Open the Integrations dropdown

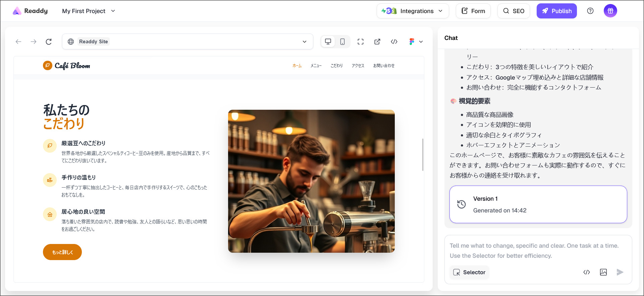tap(413, 11)
